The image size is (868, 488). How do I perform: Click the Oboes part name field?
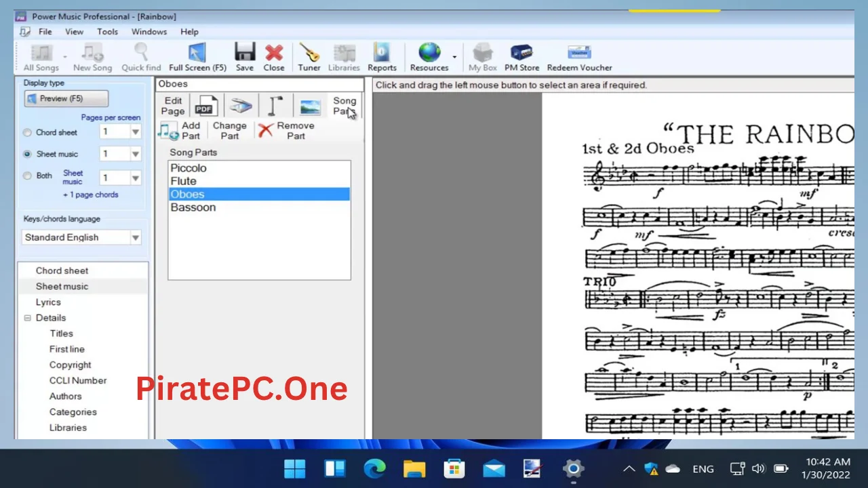259,84
